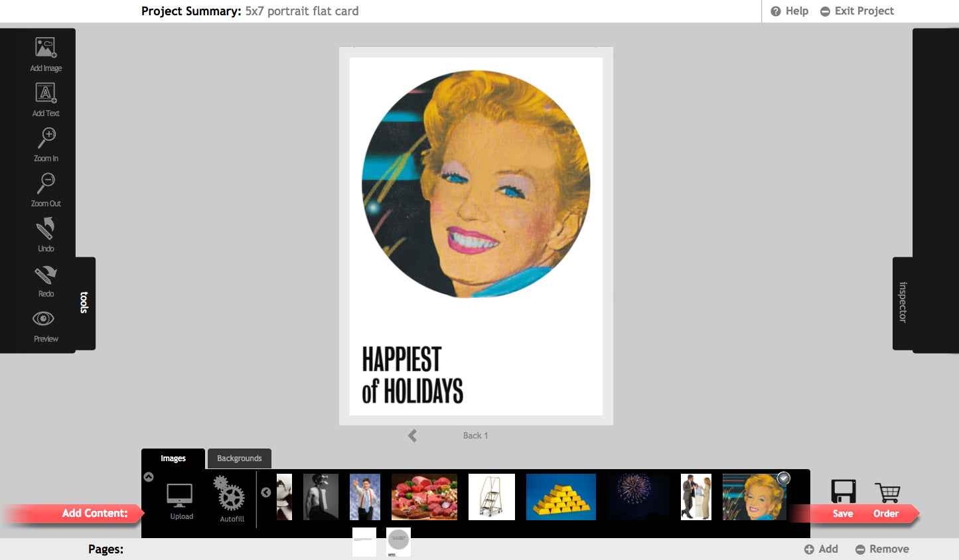
Task: Switch to the Backgrounds tab
Action: click(239, 458)
